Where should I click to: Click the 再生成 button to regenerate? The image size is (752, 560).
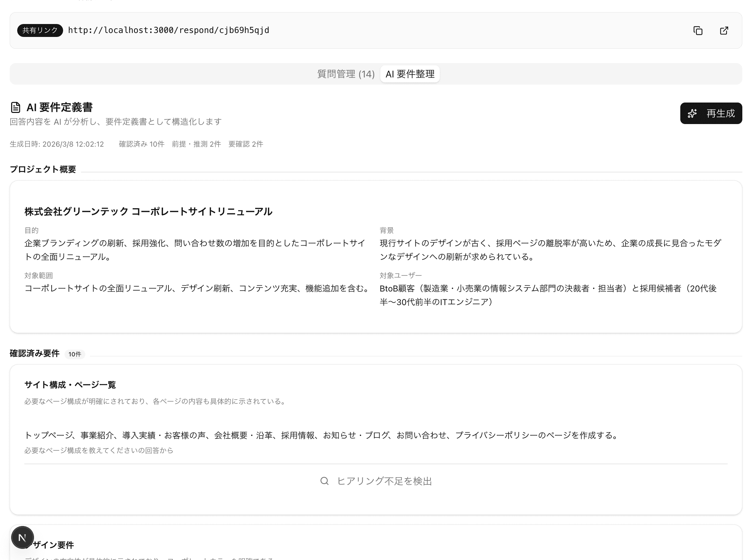tap(711, 113)
